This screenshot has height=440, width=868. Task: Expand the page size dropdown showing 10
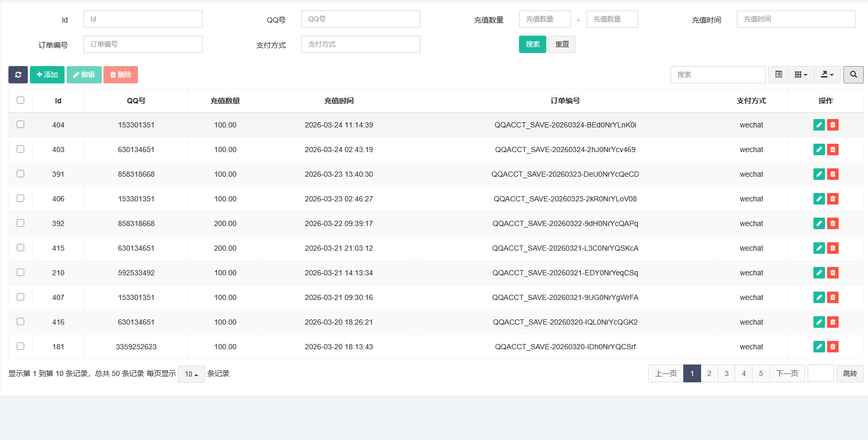pos(191,374)
